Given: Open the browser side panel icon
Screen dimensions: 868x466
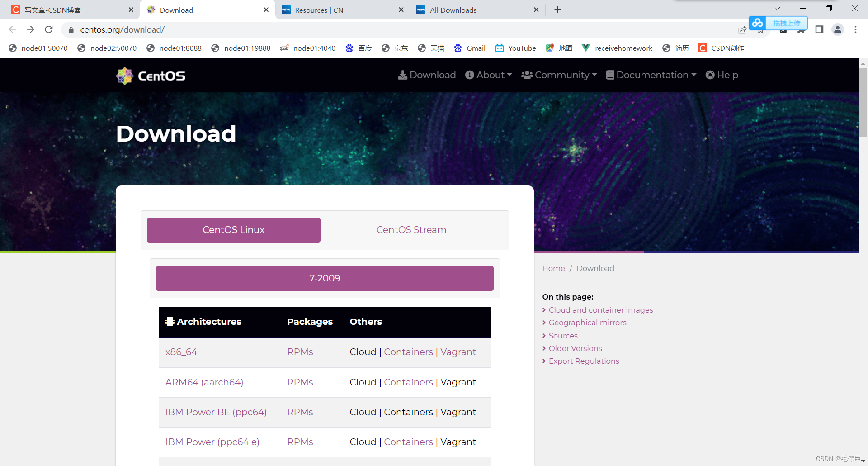Looking at the screenshot, I should tap(819, 29).
